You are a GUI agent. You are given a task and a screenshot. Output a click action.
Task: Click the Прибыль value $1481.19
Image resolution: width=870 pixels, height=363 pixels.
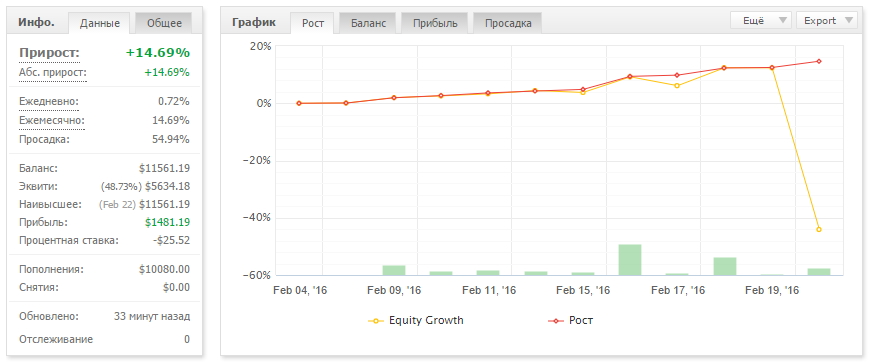pyautogui.click(x=168, y=223)
